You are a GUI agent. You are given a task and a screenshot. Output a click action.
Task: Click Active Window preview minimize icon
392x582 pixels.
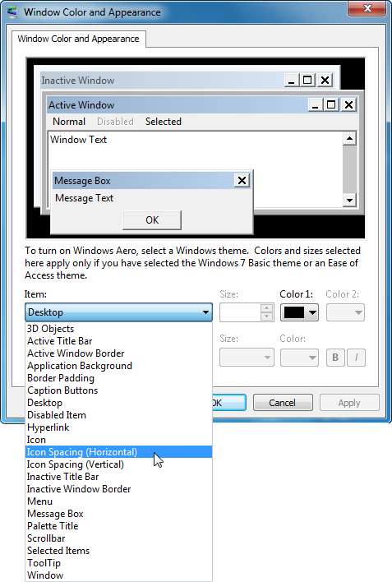316,105
